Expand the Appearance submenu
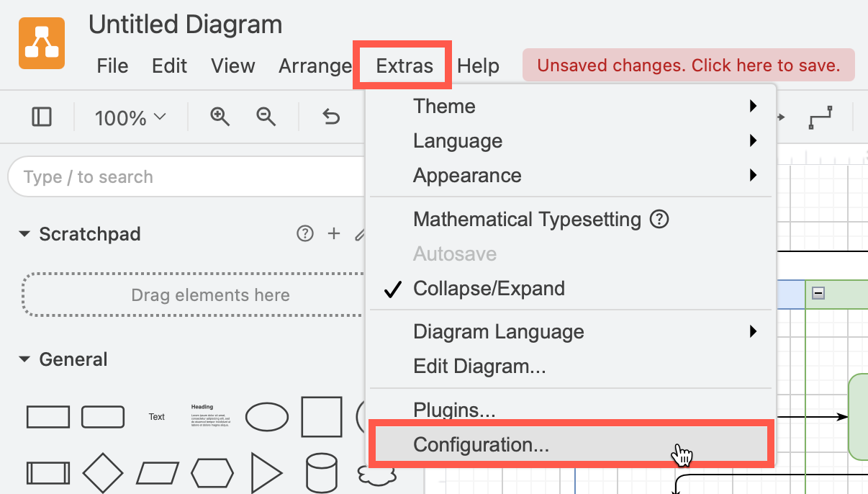 pos(570,176)
